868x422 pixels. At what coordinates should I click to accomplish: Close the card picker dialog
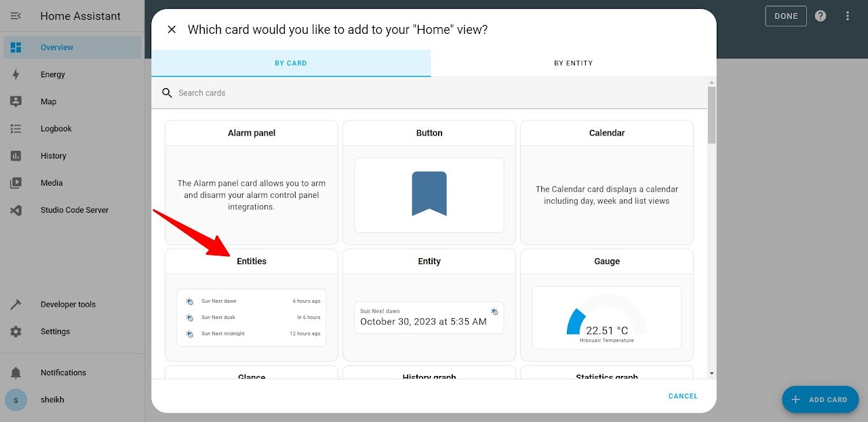pos(172,29)
